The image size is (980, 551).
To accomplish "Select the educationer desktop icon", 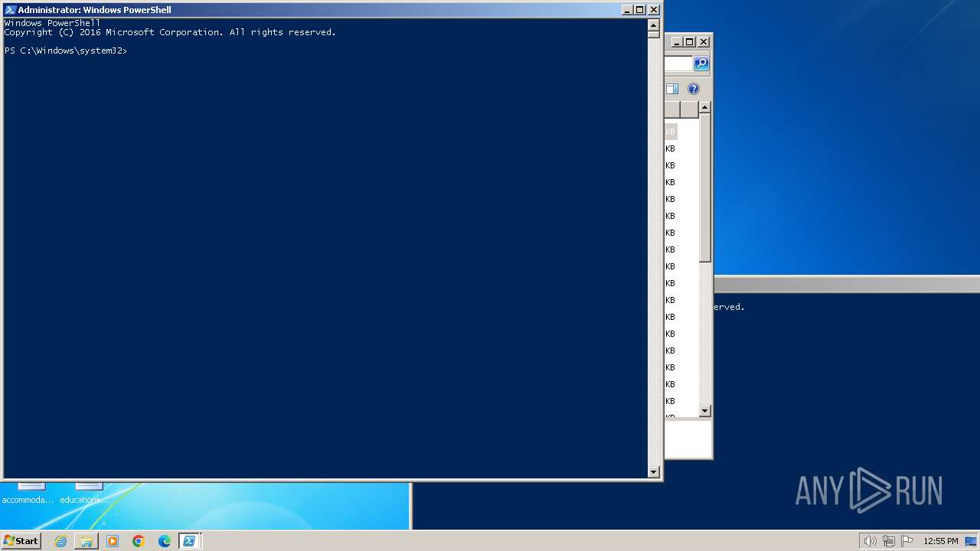I will click(86, 492).
